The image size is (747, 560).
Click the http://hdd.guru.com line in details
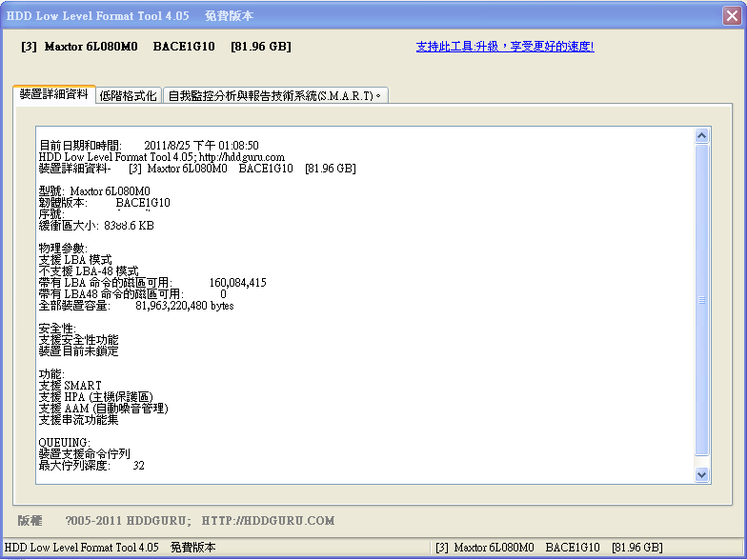click(x=162, y=157)
